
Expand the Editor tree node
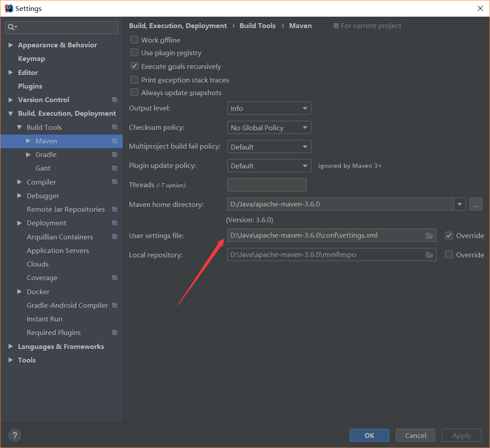(x=11, y=72)
